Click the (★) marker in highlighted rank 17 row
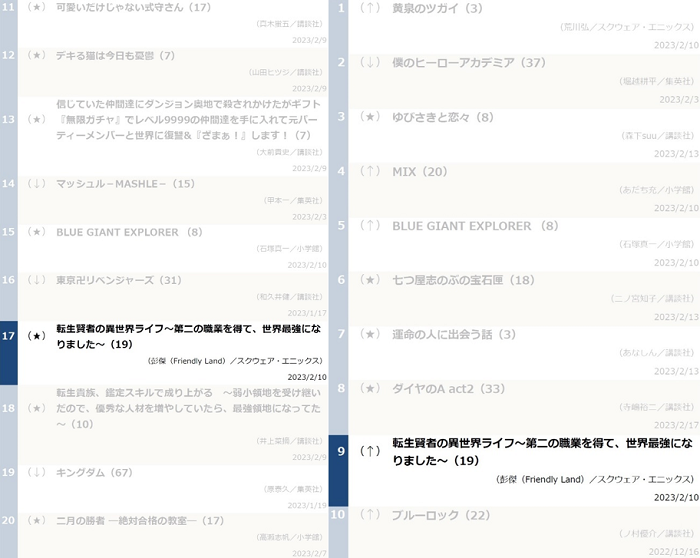The image size is (700, 558). click(37, 336)
